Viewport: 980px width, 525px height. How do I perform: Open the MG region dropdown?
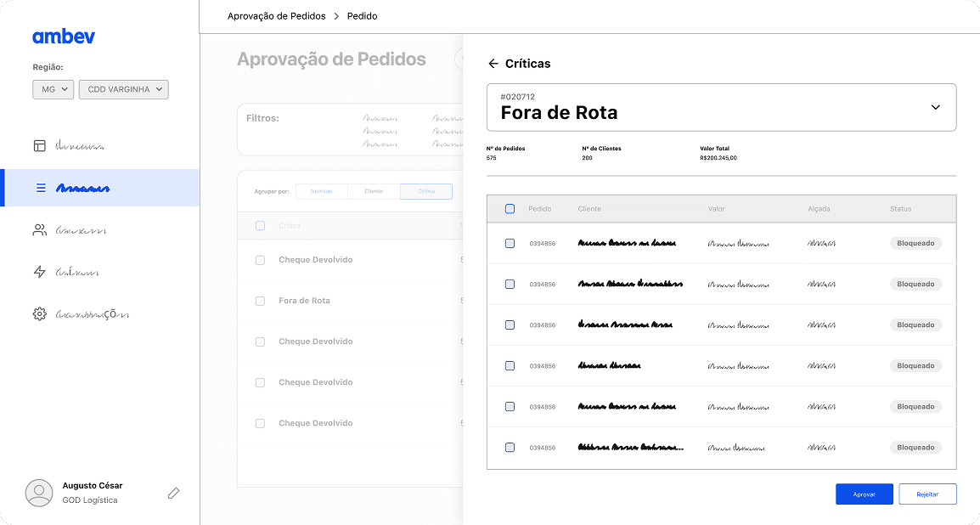(x=53, y=88)
